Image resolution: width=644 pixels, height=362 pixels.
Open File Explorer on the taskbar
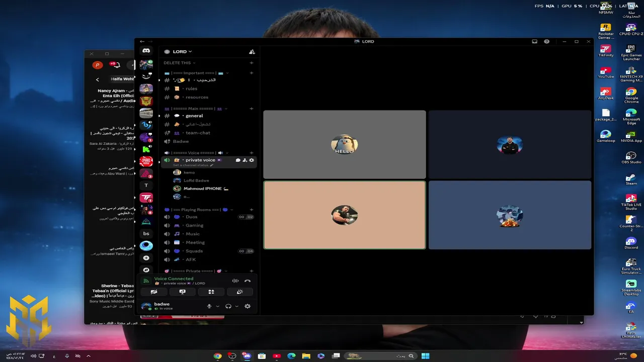[306, 356]
